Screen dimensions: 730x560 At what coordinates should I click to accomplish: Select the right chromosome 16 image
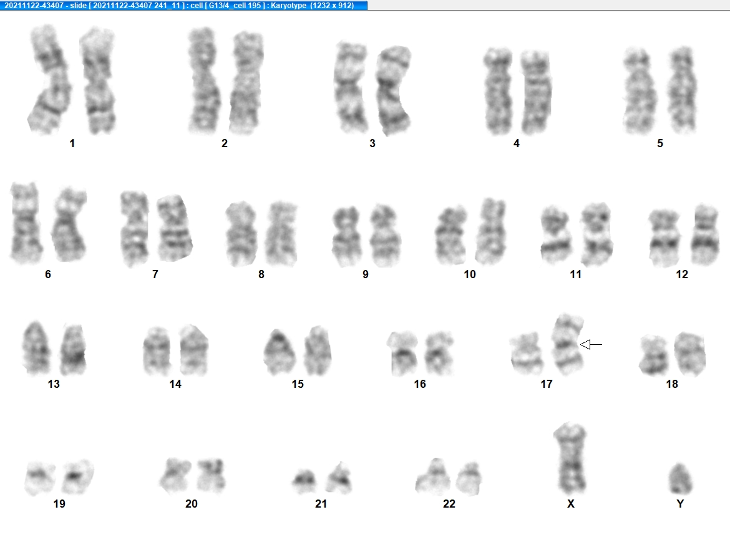[439, 354]
